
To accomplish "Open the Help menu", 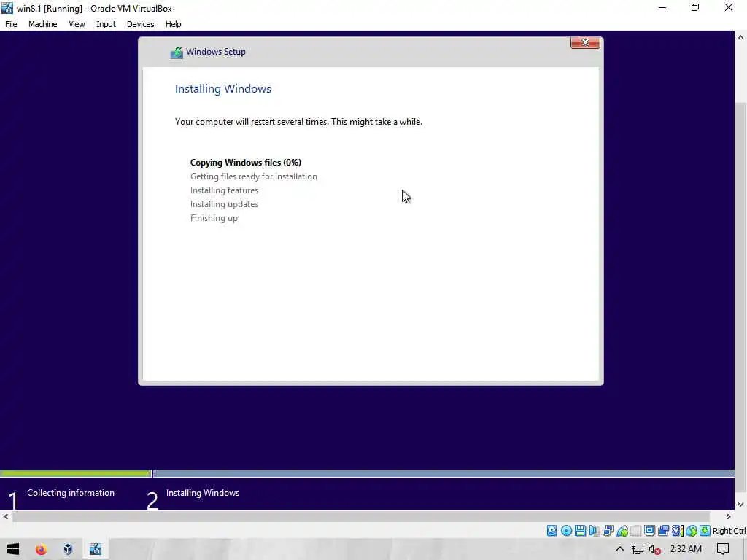I will (174, 24).
